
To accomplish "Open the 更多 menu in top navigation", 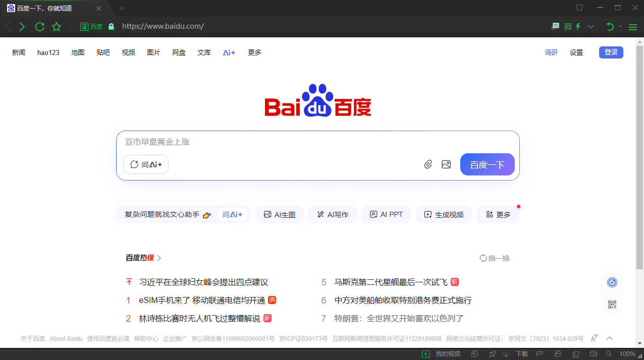I will [x=254, y=52].
